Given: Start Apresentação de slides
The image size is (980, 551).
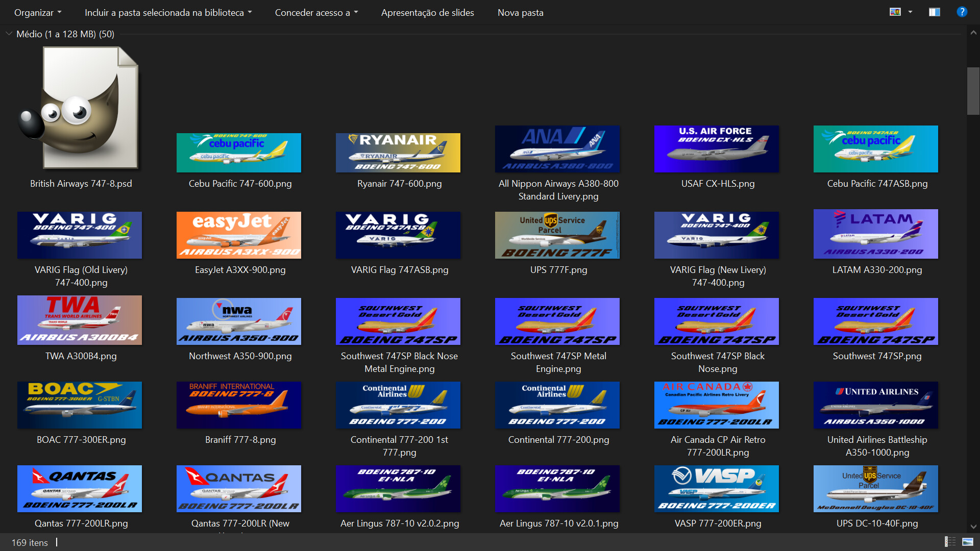Looking at the screenshot, I should (x=427, y=12).
